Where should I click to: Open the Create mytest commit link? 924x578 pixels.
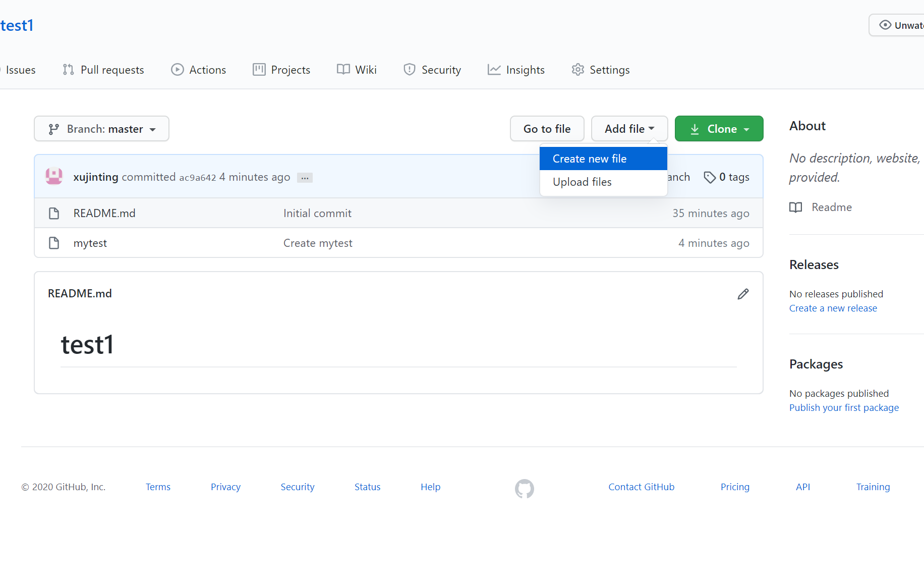[x=318, y=243]
